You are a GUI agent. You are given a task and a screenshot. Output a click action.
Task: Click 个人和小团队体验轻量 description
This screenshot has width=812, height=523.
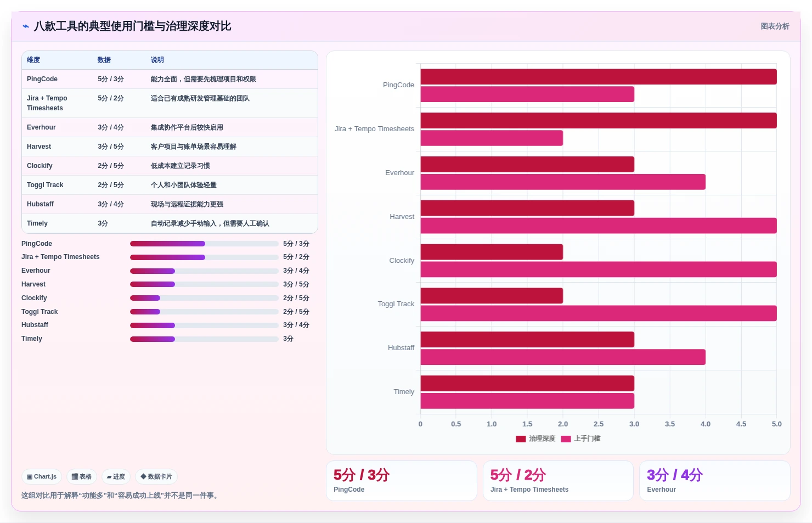click(184, 185)
